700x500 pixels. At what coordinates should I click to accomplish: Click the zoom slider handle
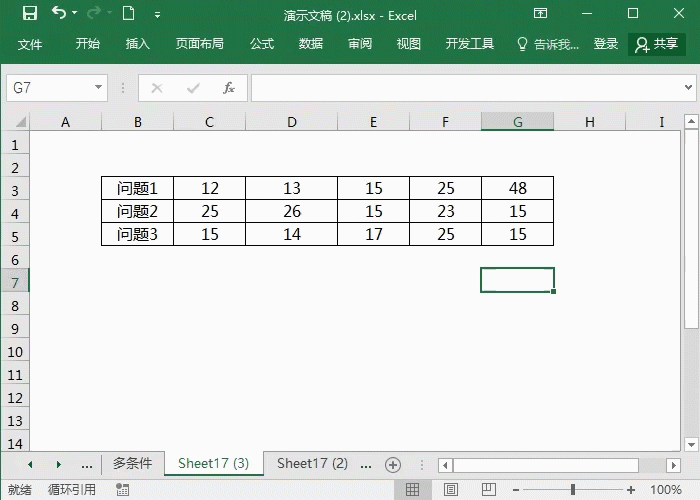(573, 490)
